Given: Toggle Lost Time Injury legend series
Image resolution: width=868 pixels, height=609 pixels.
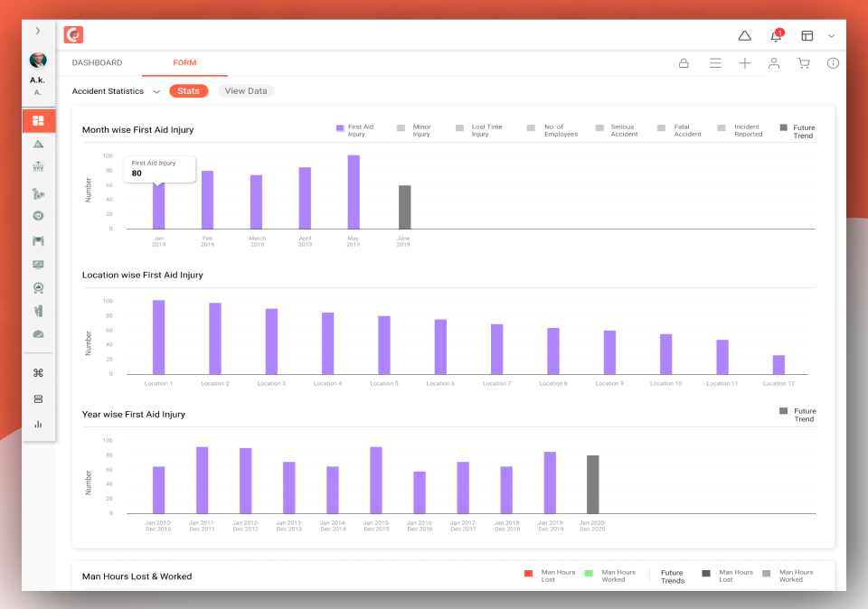Looking at the screenshot, I should (x=479, y=130).
